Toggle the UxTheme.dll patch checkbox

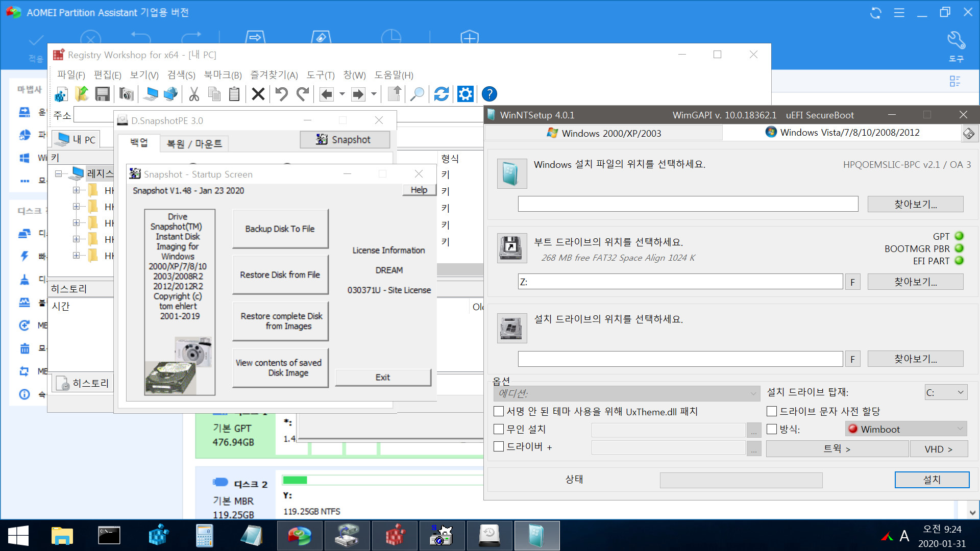[x=499, y=411]
